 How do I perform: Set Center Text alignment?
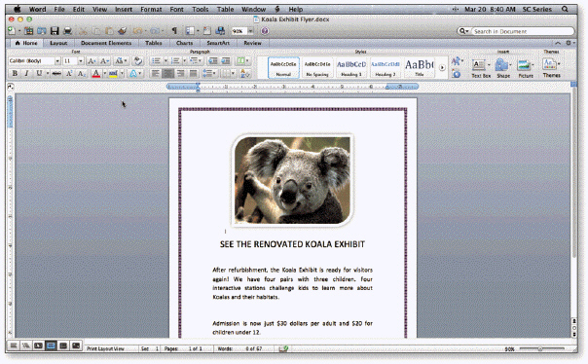[168, 73]
